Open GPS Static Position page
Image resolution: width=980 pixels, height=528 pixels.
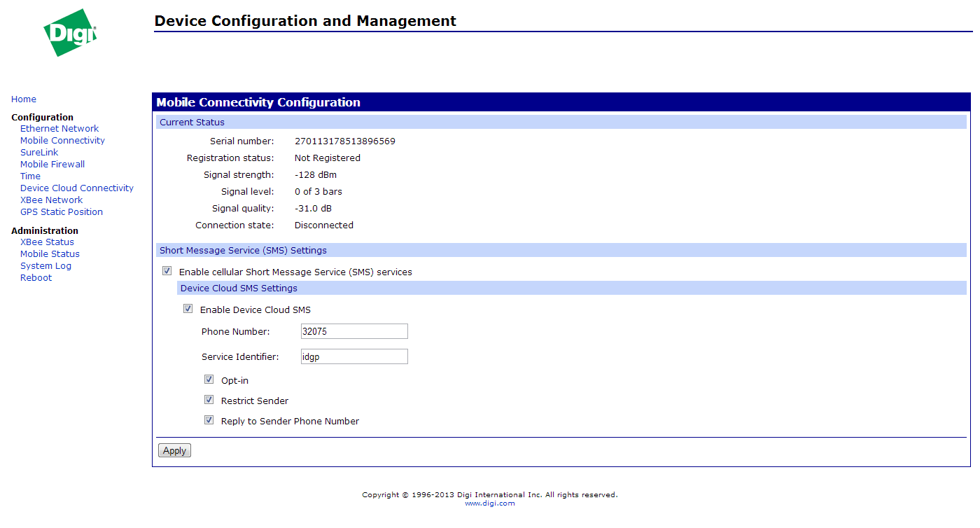click(x=62, y=212)
